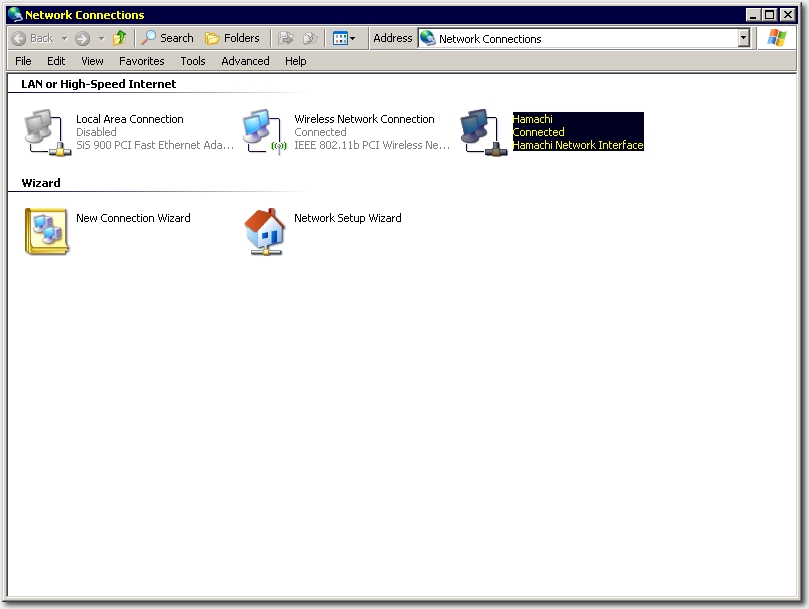Select the Hamachi Network Interface label
Screen dimensions: 809x609
point(577,145)
